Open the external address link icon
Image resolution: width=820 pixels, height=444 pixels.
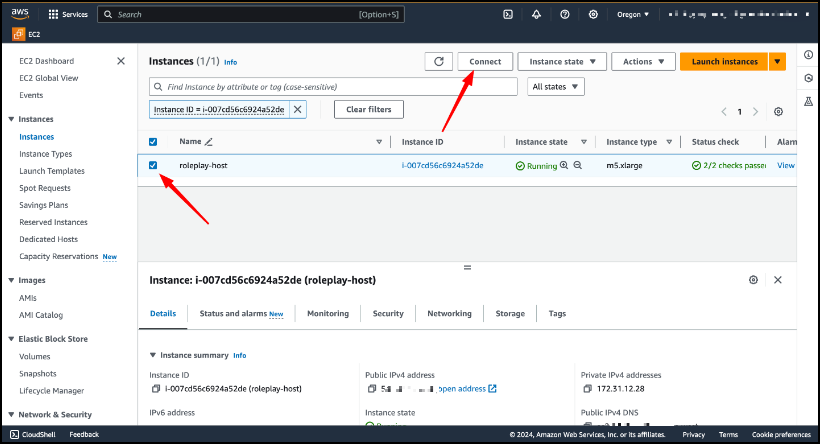pyautogui.click(x=492, y=389)
